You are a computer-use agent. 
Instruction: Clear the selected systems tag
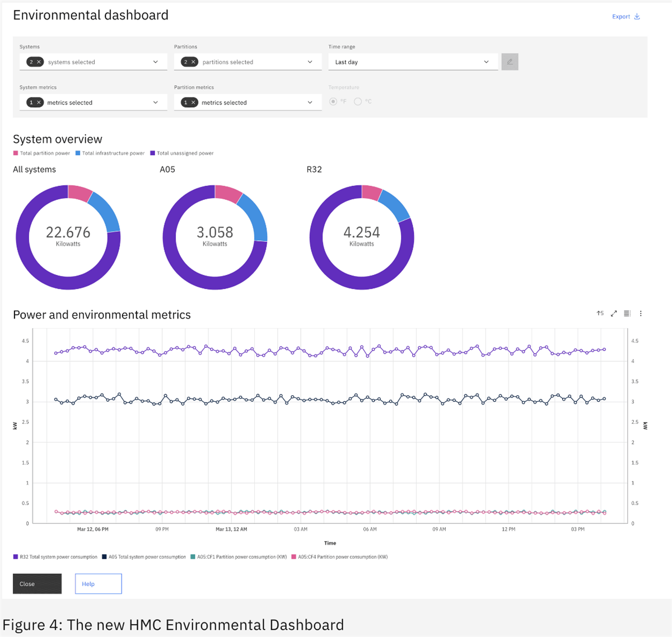coord(39,62)
